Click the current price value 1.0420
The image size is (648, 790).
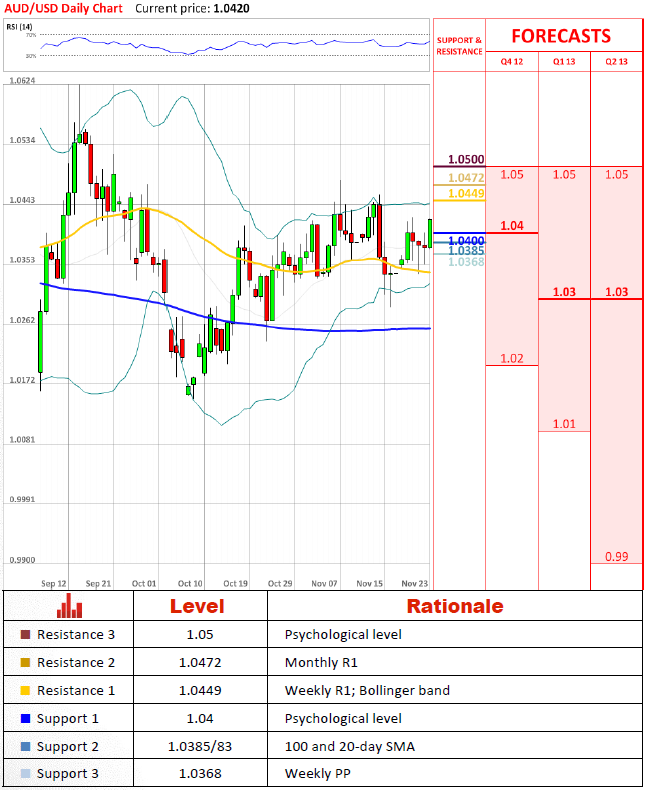[231, 9]
